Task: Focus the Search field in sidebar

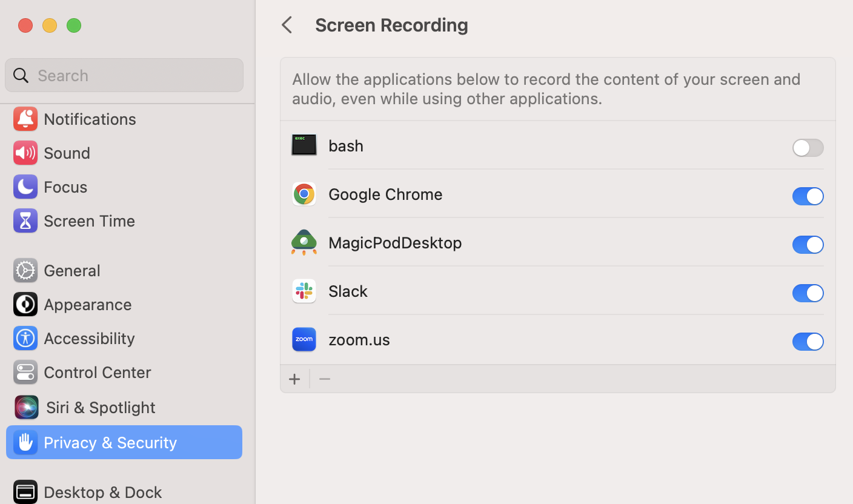Action: point(124,75)
